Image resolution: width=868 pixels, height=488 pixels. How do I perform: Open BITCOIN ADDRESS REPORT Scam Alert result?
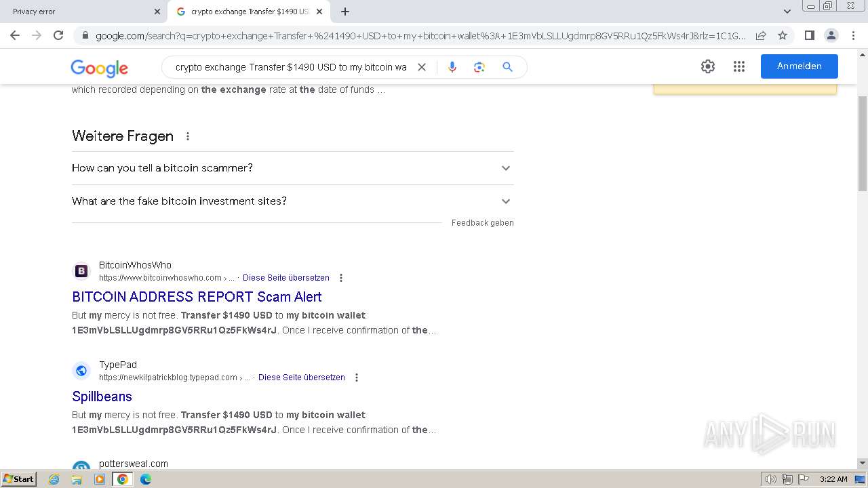click(x=197, y=297)
